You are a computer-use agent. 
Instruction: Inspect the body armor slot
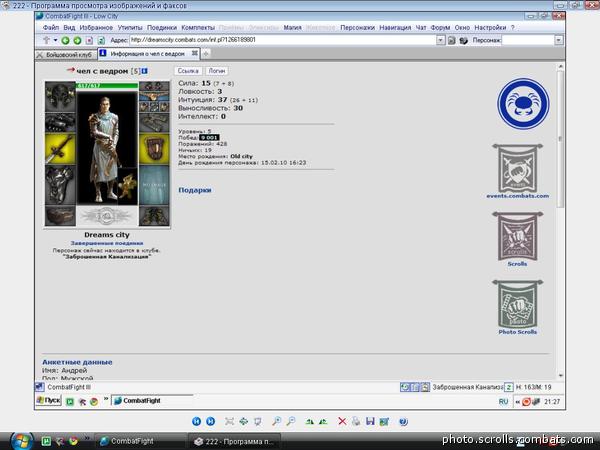coord(60,185)
